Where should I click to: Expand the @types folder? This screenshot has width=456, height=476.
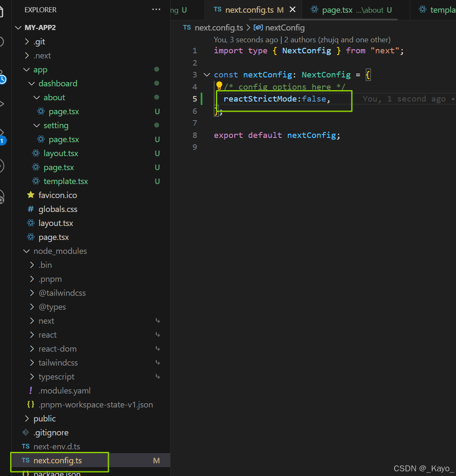click(x=32, y=307)
